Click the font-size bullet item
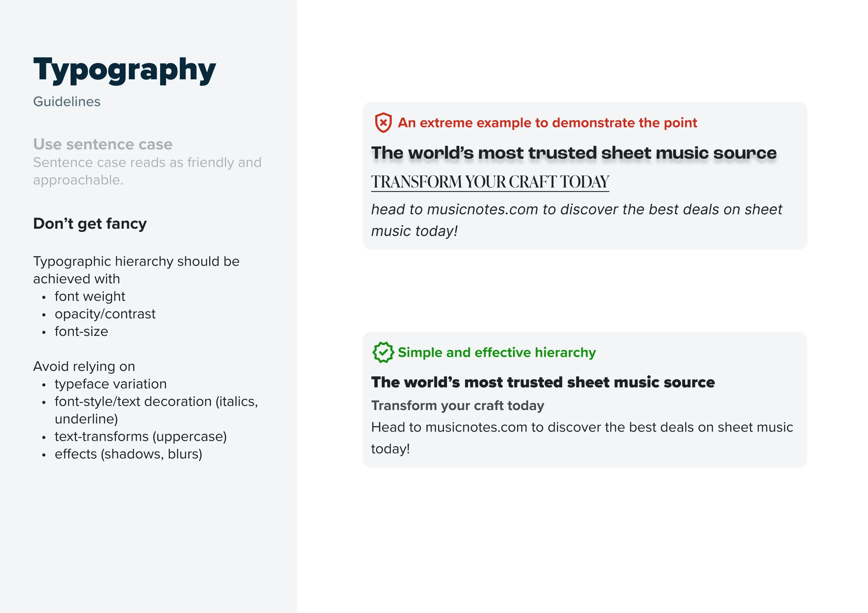Image resolution: width=868 pixels, height=613 pixels. (81, 331)
